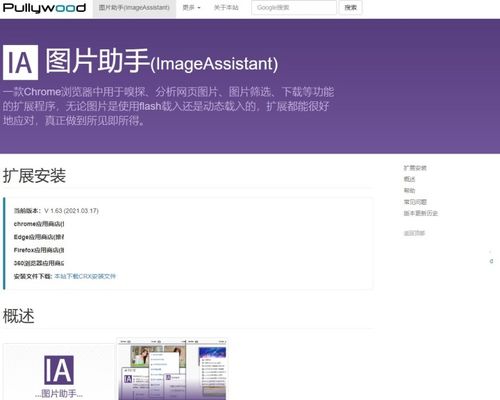Open 常见问题 sidebar link
The height and width of the screenshot is (400, 500).
(415, 202)
